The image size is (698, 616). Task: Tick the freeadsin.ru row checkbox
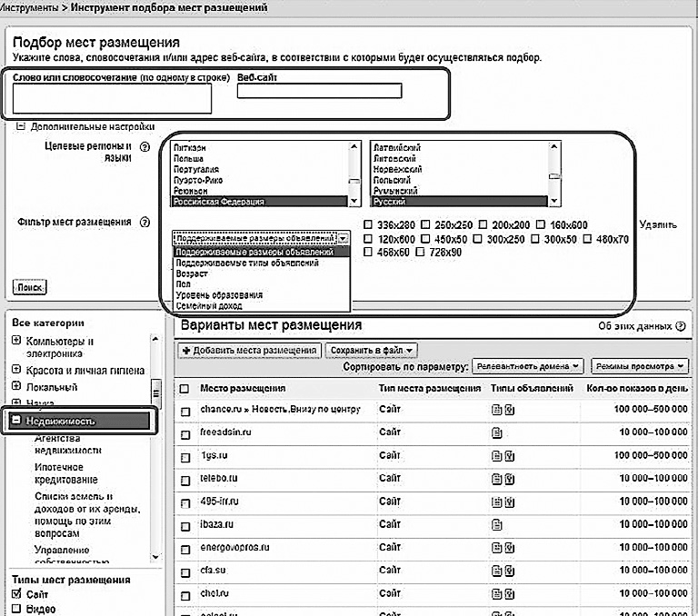pyautogui.click(x=185, y=435)
